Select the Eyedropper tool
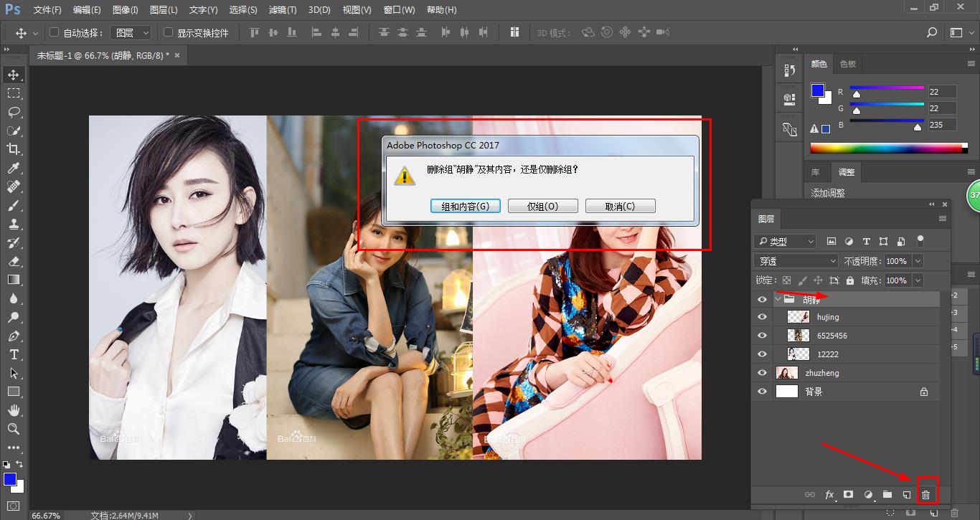The height and width of the screenshot is (520, 980). tap(14, 168)
